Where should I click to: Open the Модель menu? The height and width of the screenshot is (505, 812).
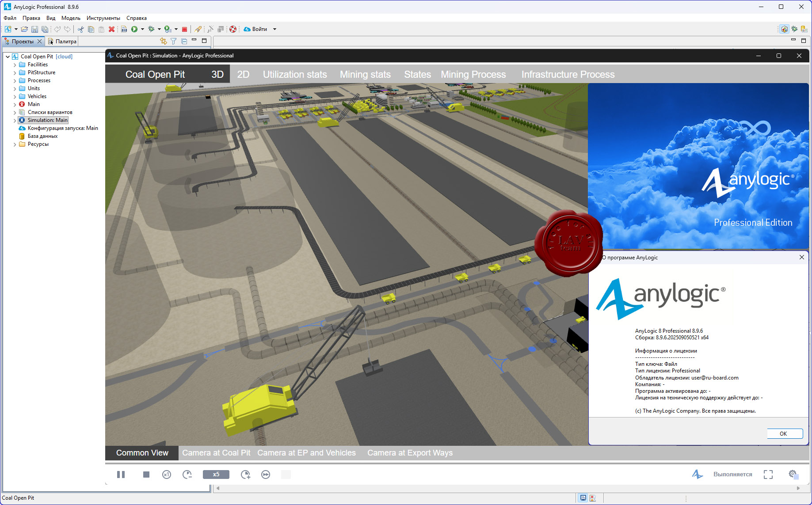click(x=71, y=18)
